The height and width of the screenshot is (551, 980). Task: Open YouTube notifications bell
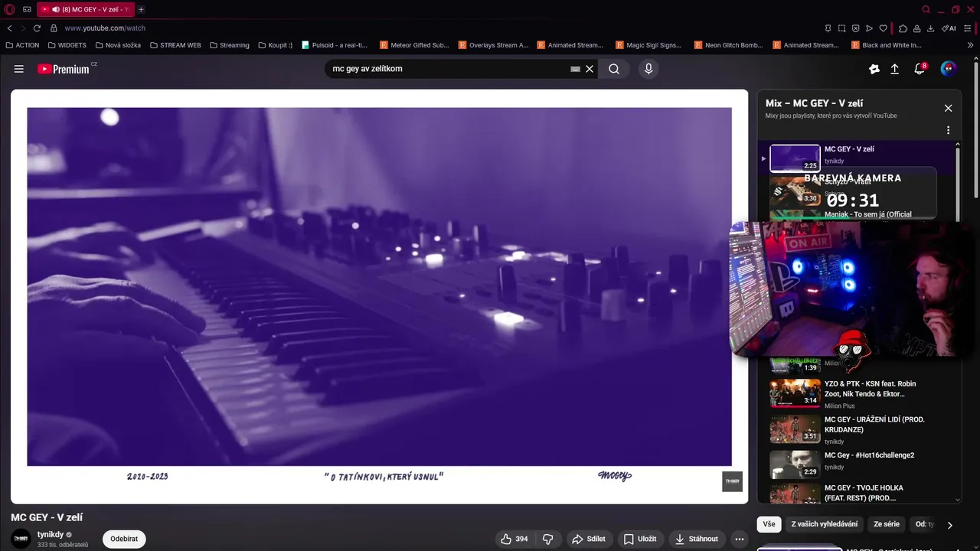[x=920, y=69]
